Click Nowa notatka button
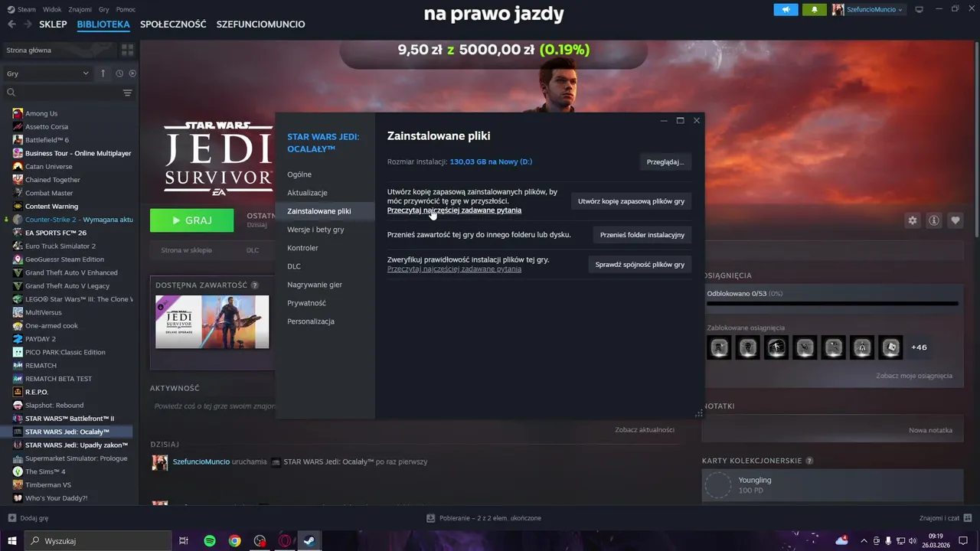 [x=930, y=430]
